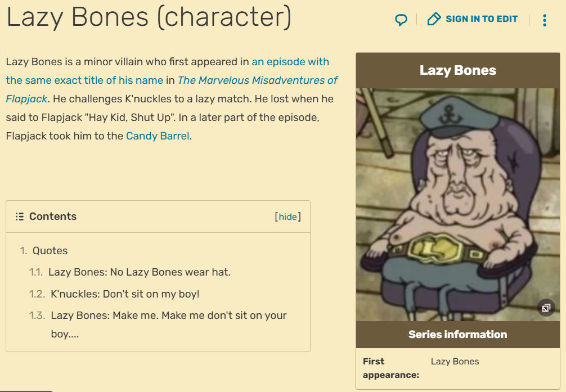Go to 'No Lazy Bones wear hat' entry
Image resolution: width=566 pixels, height=392 pixels.
click(x=140, y=272)
